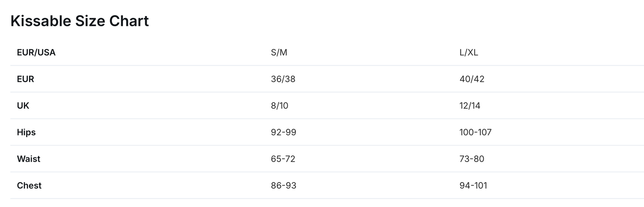644x207 pixels.
Task: Click the 65-72 waist measurement
Action: tap(283, 159)
